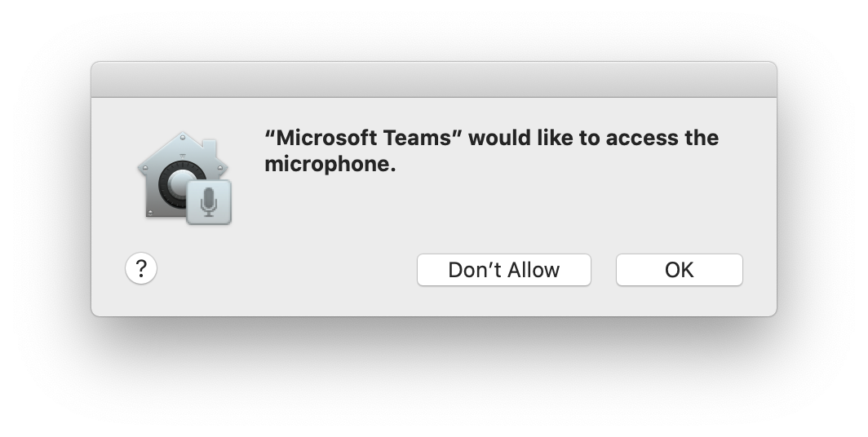Click the blank space between help and Don't Allow
868x437 pixels.
287,270
